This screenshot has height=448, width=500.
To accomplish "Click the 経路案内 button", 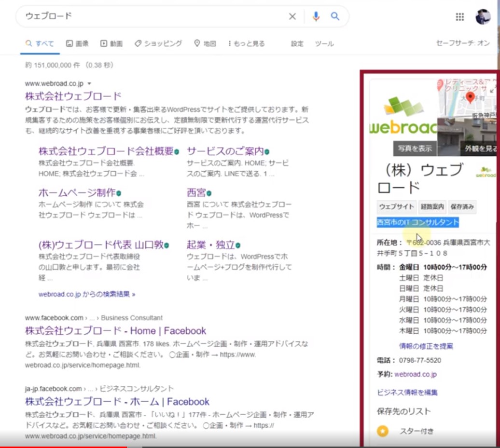I will tap(432, 206).
